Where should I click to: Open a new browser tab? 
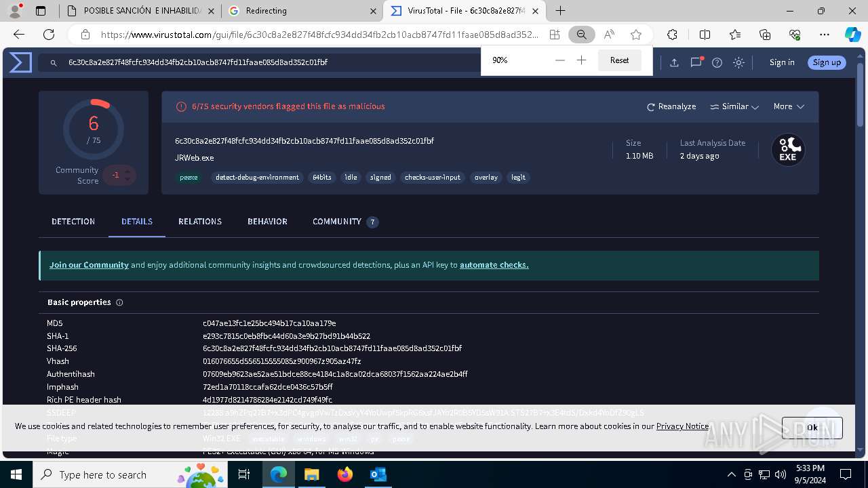point(560,11)
